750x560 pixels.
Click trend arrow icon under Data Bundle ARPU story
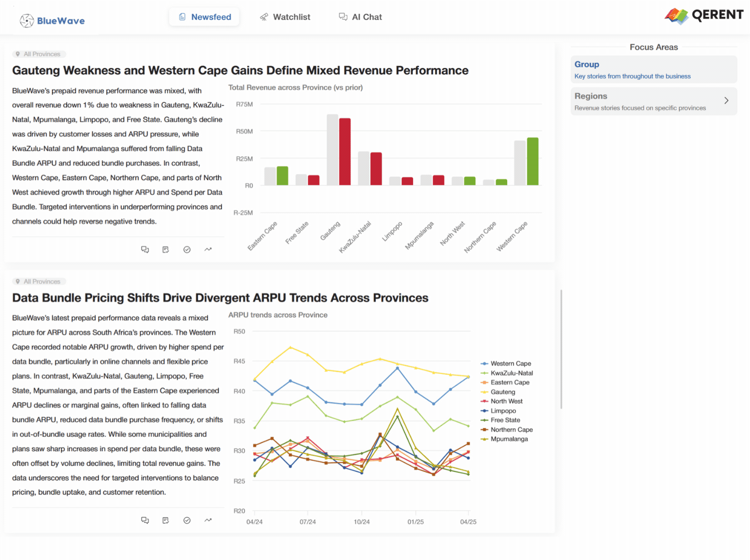pyautogui.click(x=208, y=520)
